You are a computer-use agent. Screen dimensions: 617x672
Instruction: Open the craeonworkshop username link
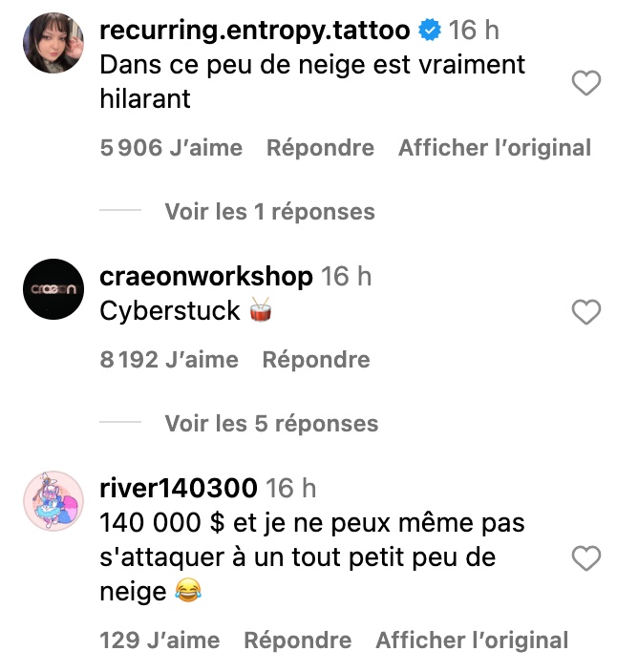tap(205, 277)
